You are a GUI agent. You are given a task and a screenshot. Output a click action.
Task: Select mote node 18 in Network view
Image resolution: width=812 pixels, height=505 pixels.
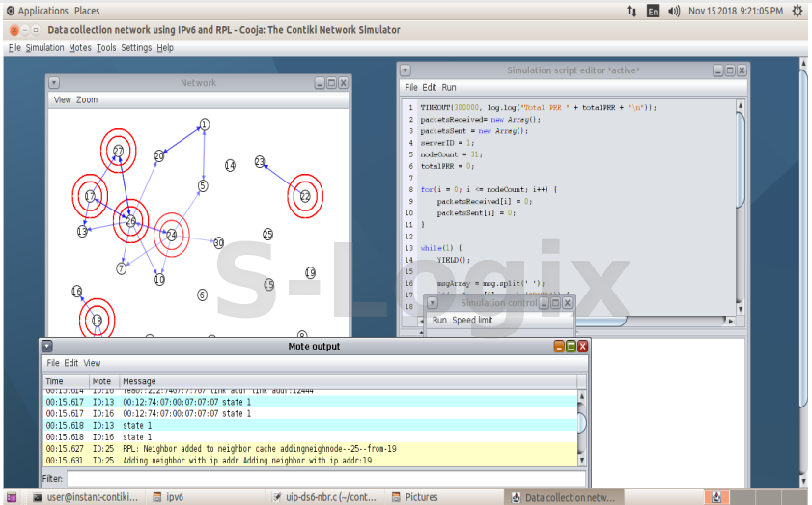(x=97, y=321)
